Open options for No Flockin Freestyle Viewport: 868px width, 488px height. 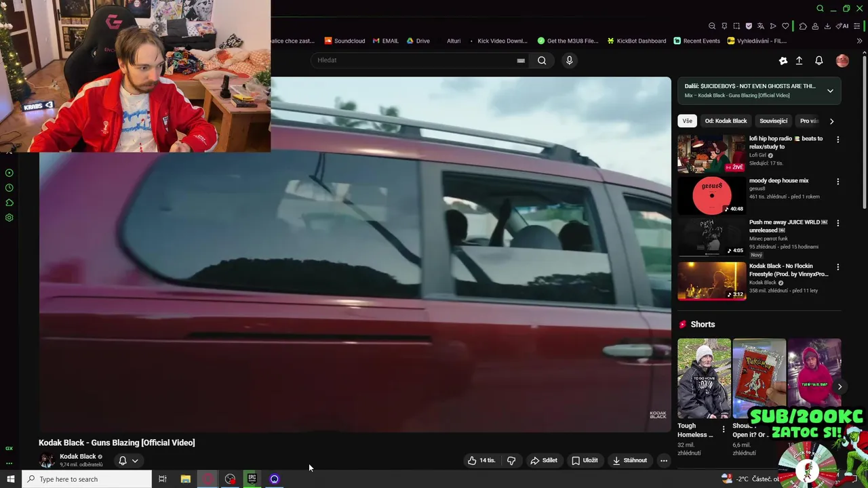click(837, 267)
